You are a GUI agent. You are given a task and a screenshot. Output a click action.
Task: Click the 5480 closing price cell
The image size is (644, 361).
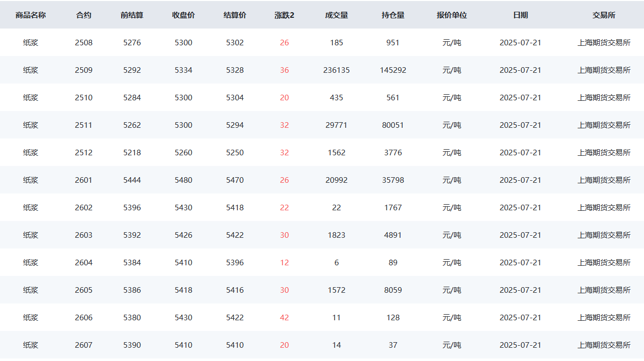click(183, 180)
